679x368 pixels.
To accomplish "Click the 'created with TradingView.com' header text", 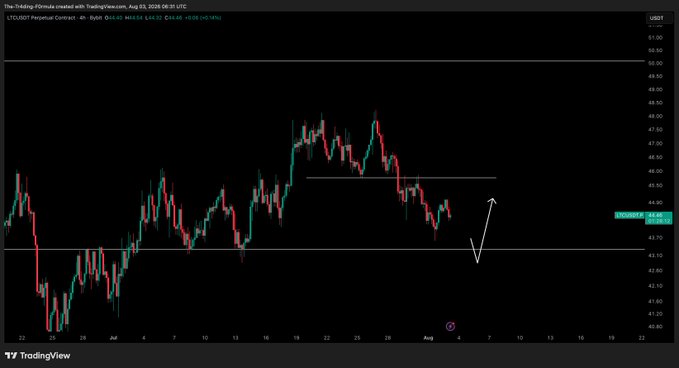I will 92,6.
